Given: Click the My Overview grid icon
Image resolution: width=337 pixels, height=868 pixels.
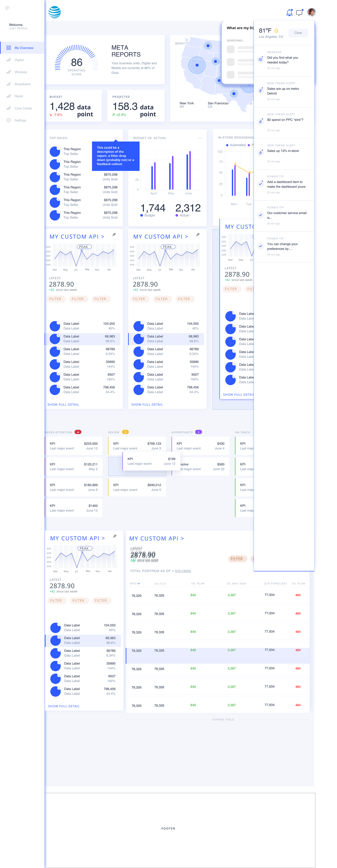Looking at the screenshot, I should point(9,48).
